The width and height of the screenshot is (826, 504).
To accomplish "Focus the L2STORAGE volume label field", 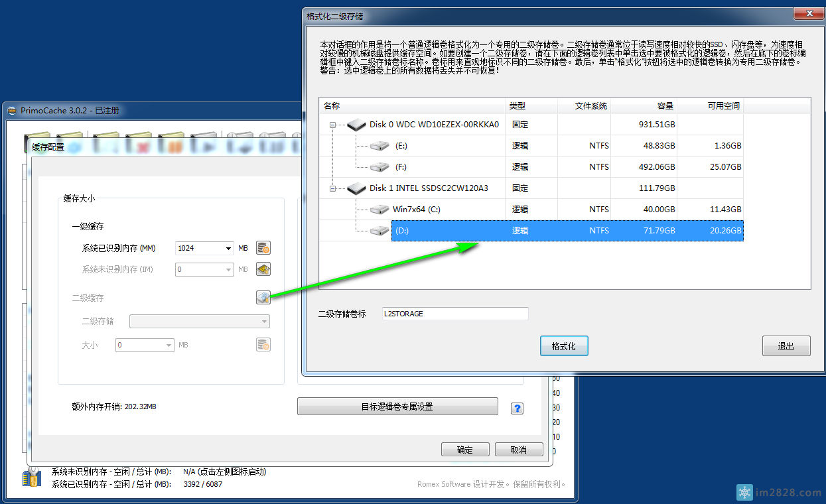I will click(x=454, y=314).
